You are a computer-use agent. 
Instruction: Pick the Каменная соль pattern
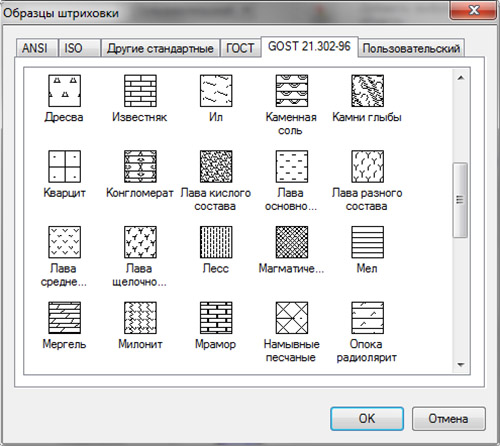[292, 91]
